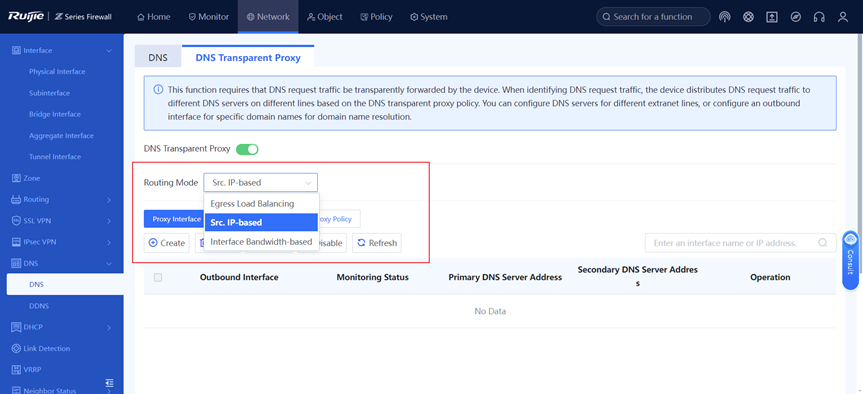Click the Primary DNS Server Address header

point(505,277)
